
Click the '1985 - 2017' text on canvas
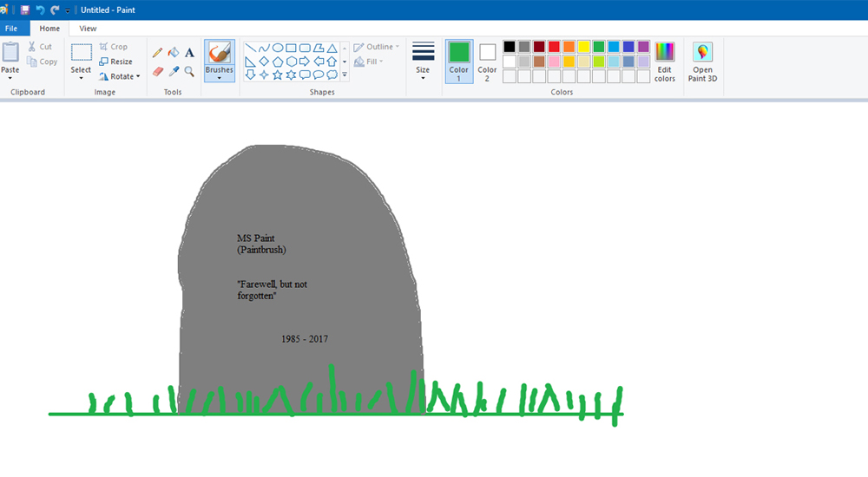point(305,339)
